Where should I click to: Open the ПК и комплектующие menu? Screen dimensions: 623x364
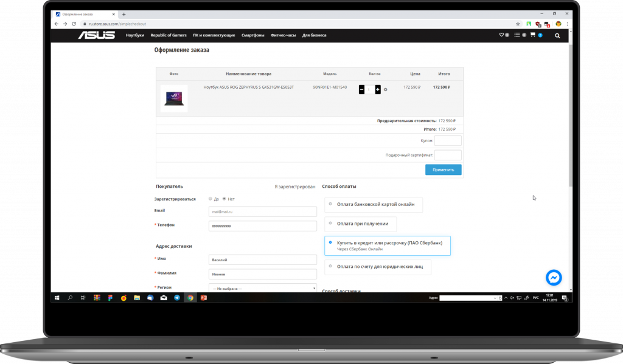point(214,35)
